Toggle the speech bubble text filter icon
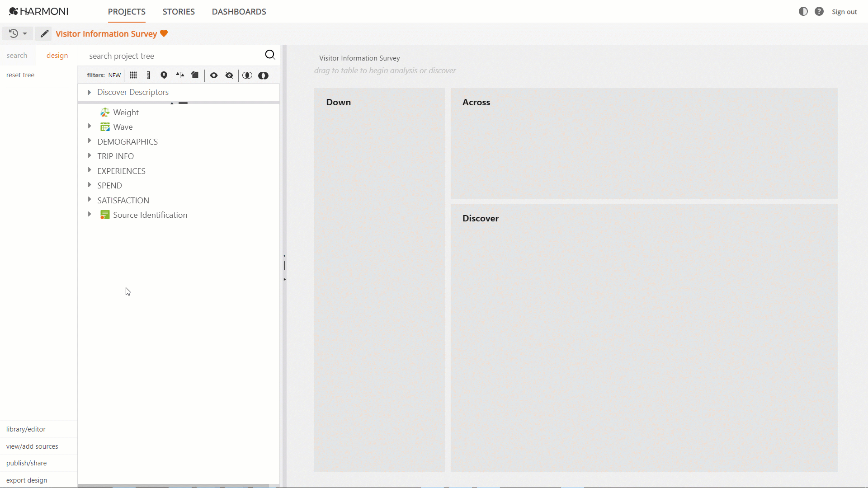 click(x=164, y=75)
